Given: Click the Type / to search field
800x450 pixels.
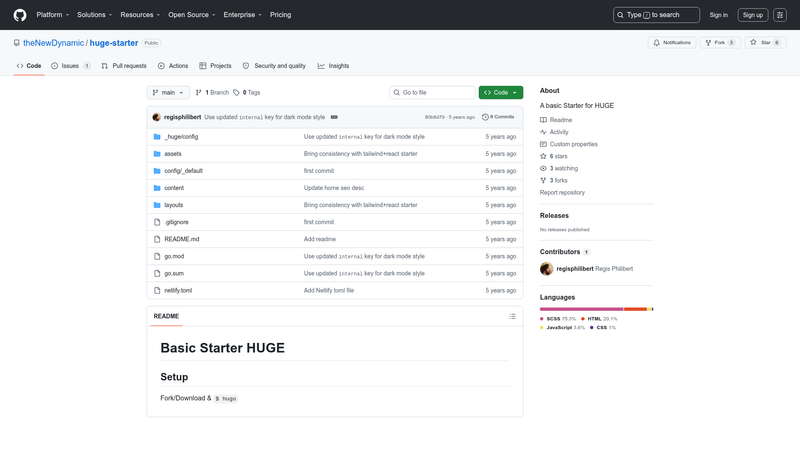Looking at the screenshot, I should pos(656,15).
